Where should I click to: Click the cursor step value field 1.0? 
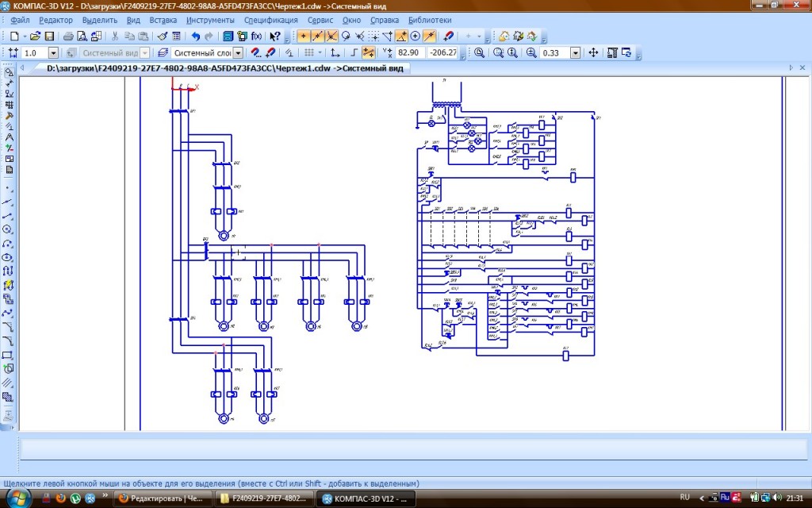(x=34, y=52)
